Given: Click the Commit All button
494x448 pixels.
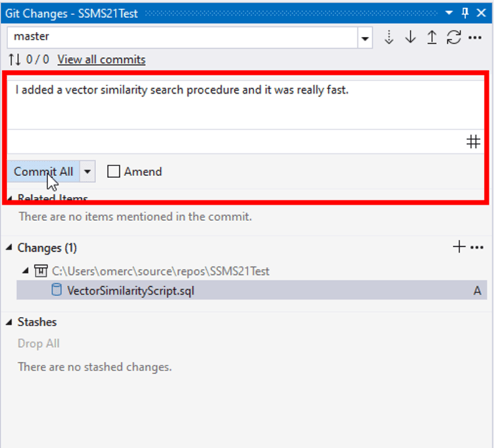Looking at the screenshot, I should [43, 172].
